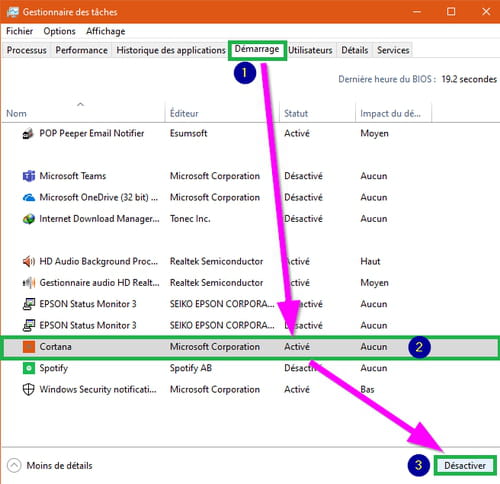Click the HD Audio Background Process speaker icon
This screenshot has width=500, height=484.
(29, 261)
